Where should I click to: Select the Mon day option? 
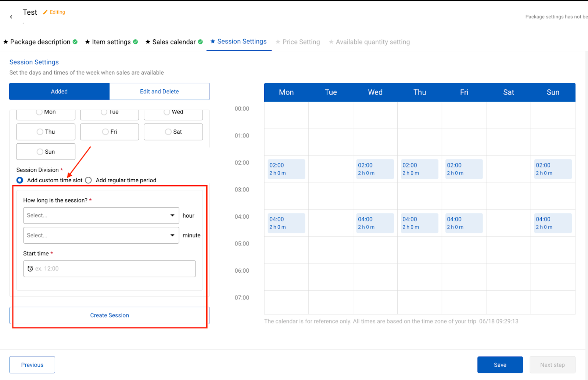46,115
